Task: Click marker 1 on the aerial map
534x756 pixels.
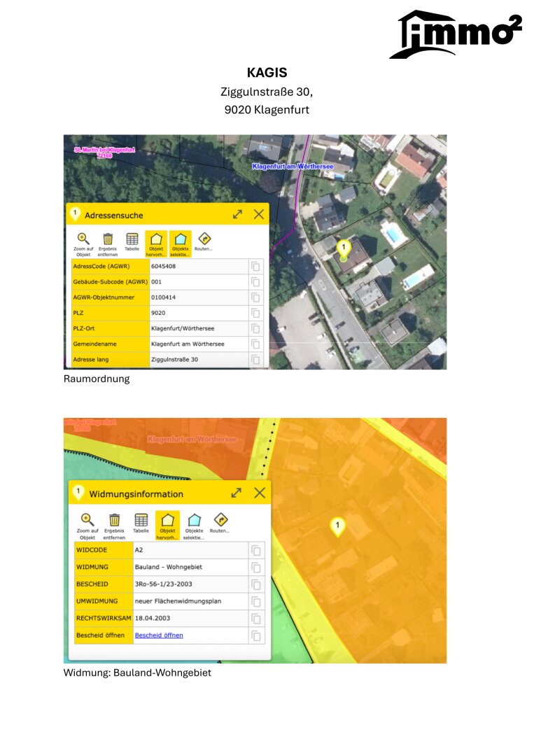Action: tap(343, 248)
